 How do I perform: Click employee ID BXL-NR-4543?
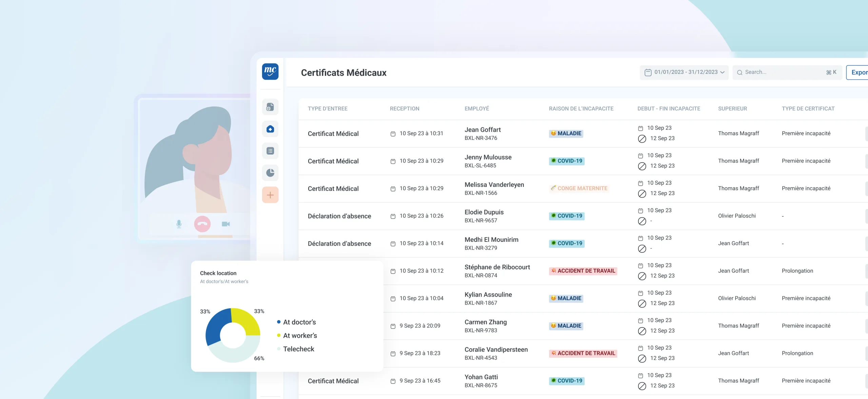(481, 358)
